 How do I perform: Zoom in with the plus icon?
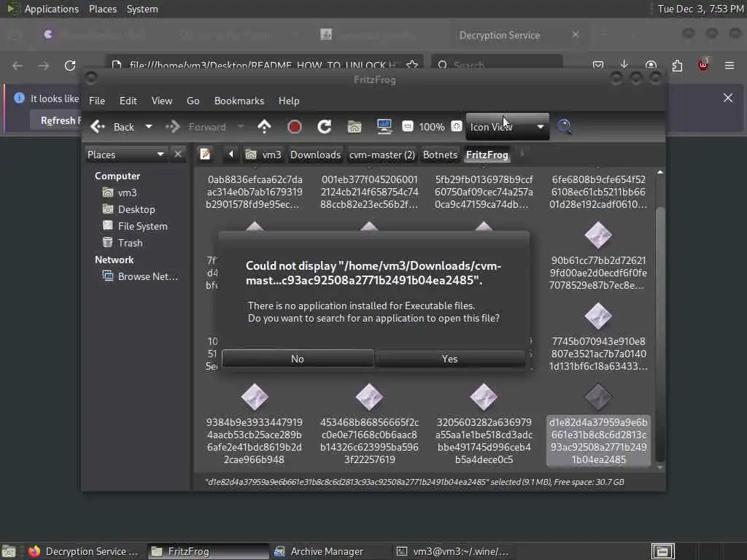point(457,126)
